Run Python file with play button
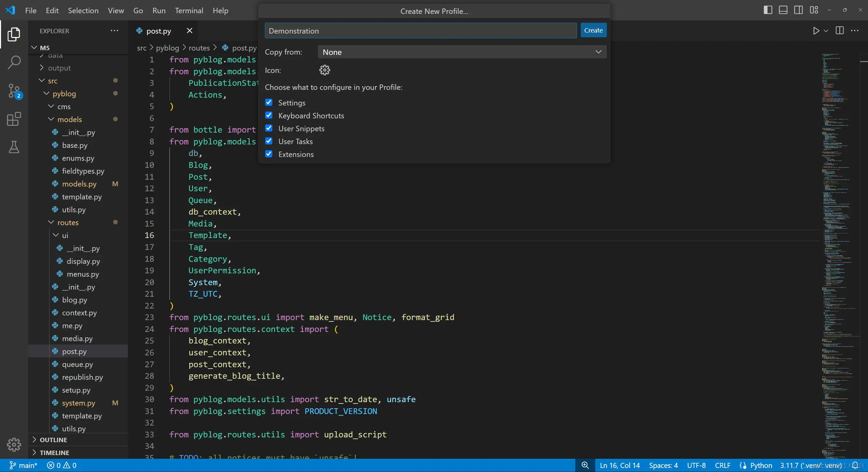Screen dimensions: 868x472 point(816,31)
